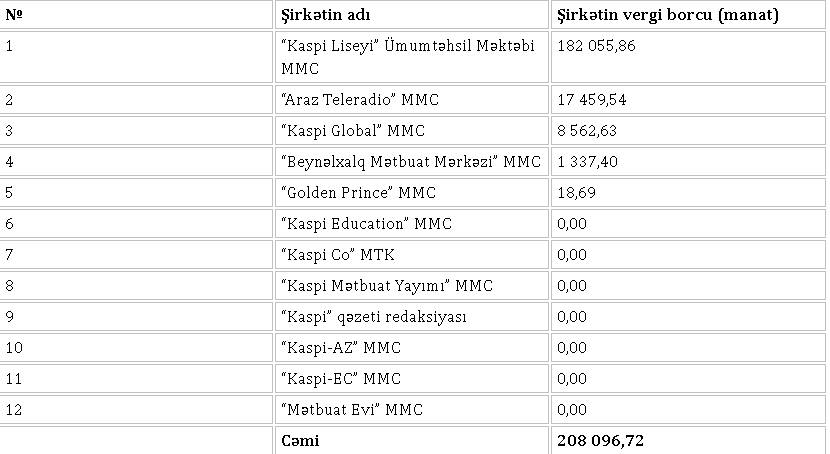Select the "Mətbuat Evi" MMC cell
The height and width of the screenshot is (454, 830).
pyautogui.click(x=353, y=410)
